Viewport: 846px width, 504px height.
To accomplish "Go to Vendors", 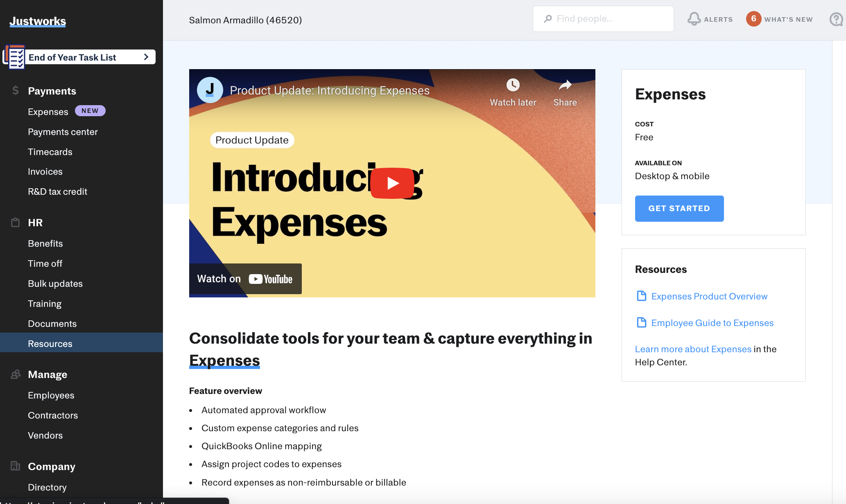I will 45,435.
